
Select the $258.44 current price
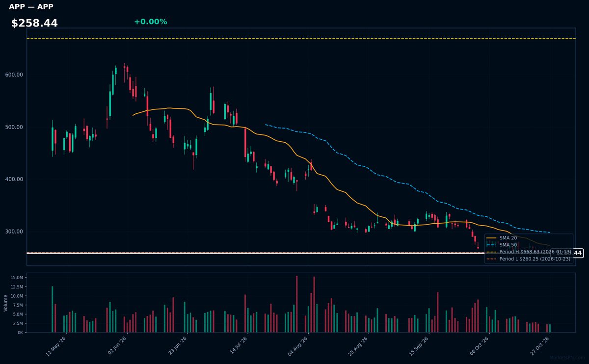pos(34,23)
